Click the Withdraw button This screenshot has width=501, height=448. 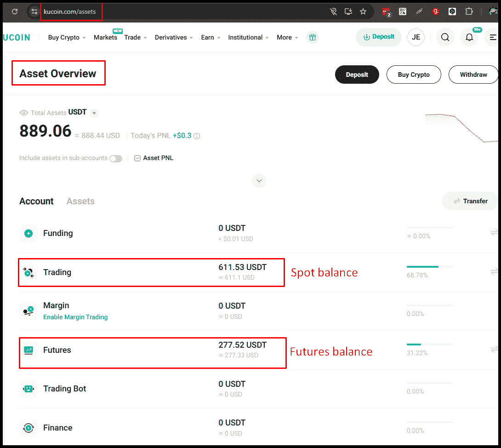[473, 75]
